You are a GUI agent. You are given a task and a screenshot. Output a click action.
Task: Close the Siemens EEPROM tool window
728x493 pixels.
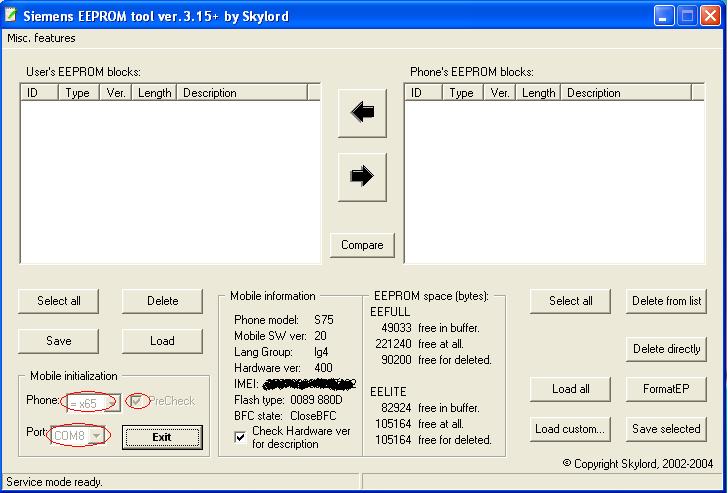710,16
